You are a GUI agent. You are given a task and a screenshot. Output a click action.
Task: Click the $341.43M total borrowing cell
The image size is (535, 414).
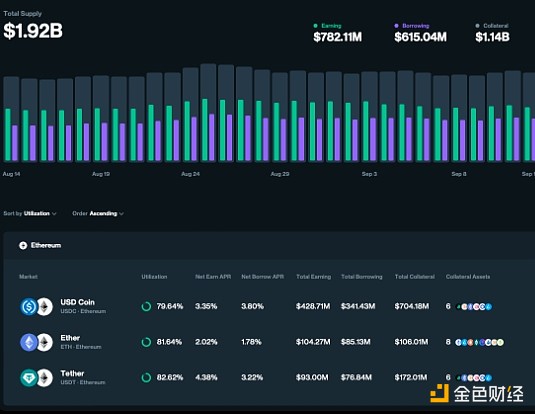(358, 306)
